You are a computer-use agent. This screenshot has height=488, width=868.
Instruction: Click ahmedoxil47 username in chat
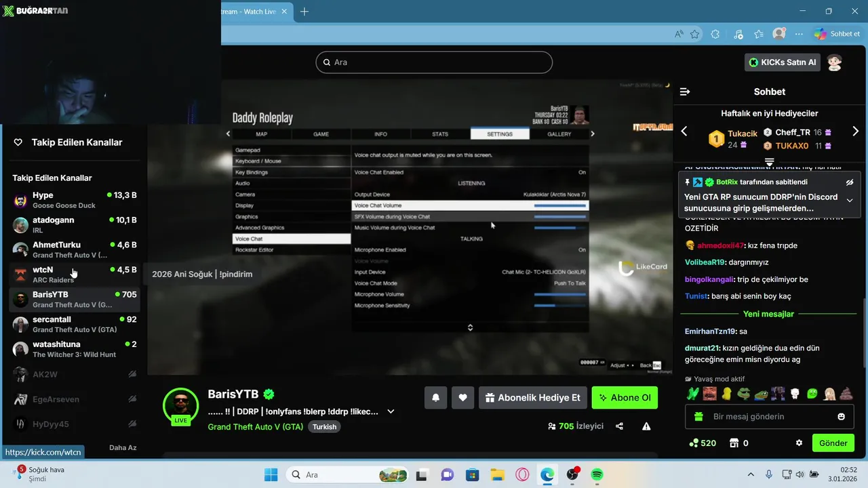point(720,245)
